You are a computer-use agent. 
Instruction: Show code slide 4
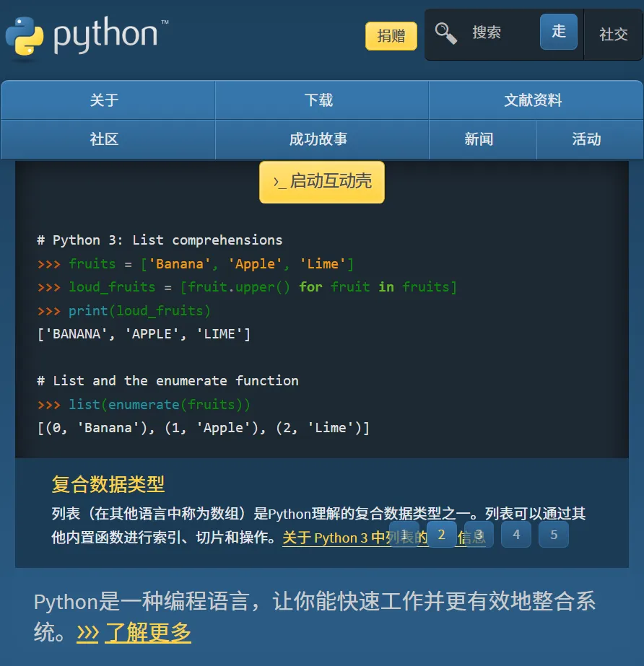coord(516,535)
